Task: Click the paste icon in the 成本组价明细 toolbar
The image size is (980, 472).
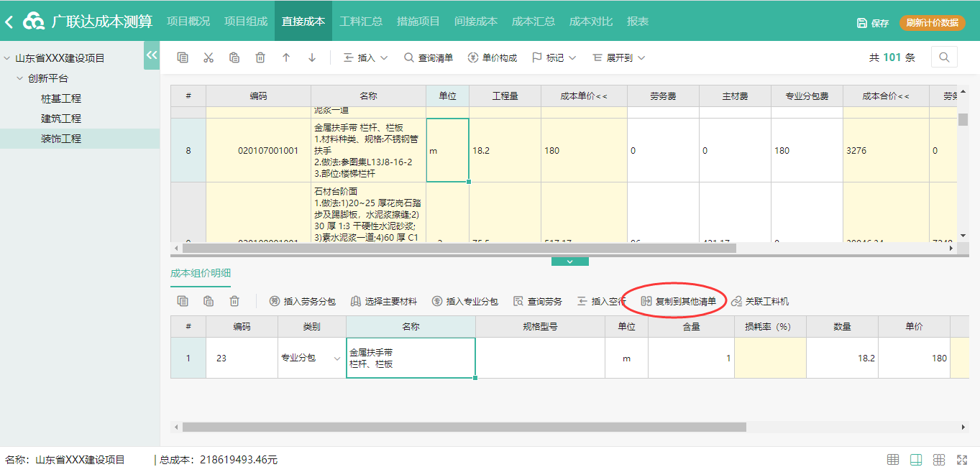Action: 209,301
